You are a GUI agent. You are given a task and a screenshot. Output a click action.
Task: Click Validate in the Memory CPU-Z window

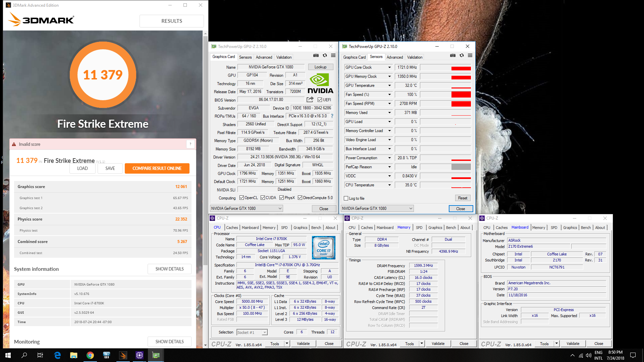pos(438,344)
